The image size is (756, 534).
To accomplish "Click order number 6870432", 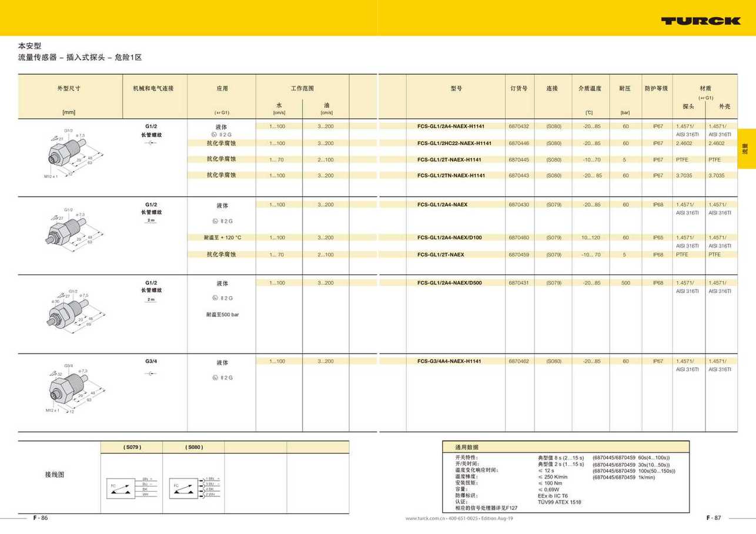I will (519, 126).
